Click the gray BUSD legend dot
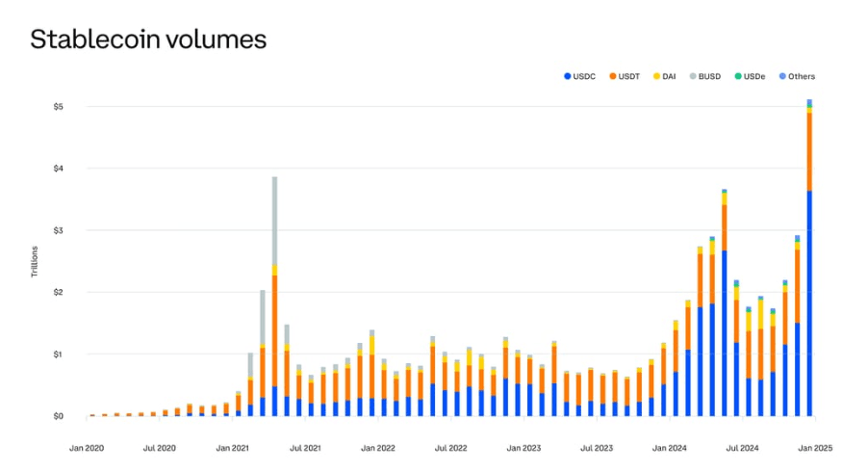This screenshot has height=472, width=868. point(693,76)
